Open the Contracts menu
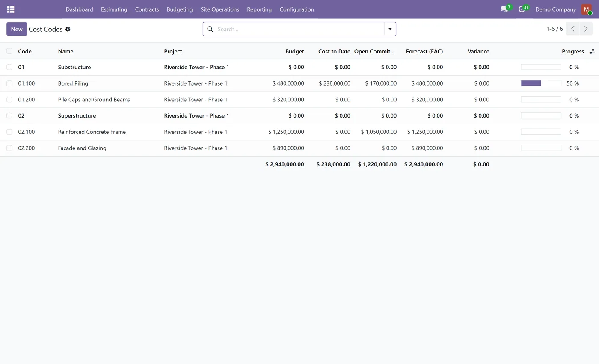The height and width of the screenshot is (364, 599). (147, 9)
